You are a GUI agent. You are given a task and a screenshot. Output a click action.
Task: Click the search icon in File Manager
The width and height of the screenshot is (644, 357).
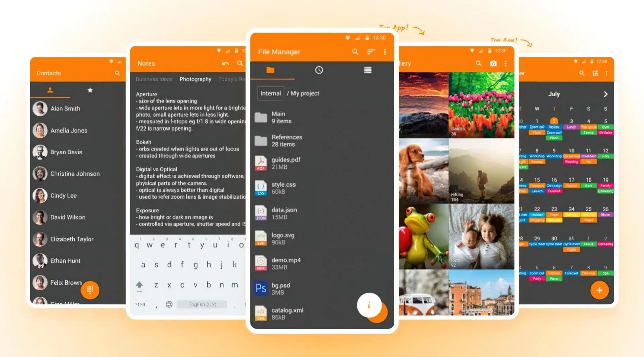point(355,52)
